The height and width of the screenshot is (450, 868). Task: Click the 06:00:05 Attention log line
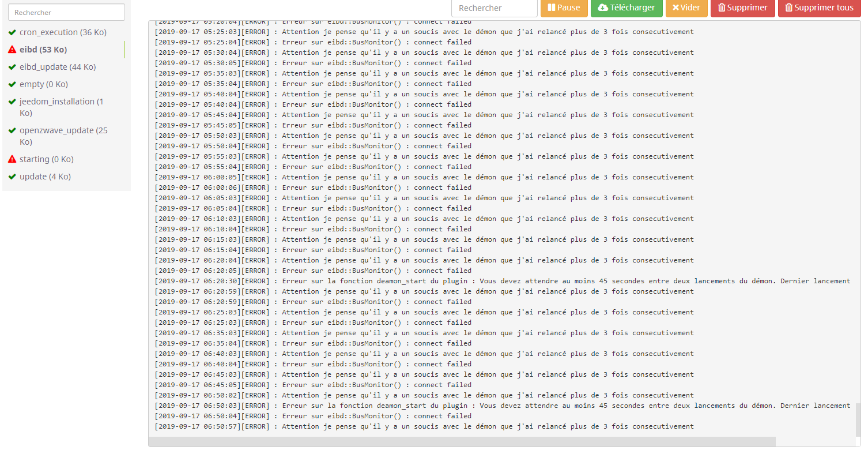coord(424,177)
